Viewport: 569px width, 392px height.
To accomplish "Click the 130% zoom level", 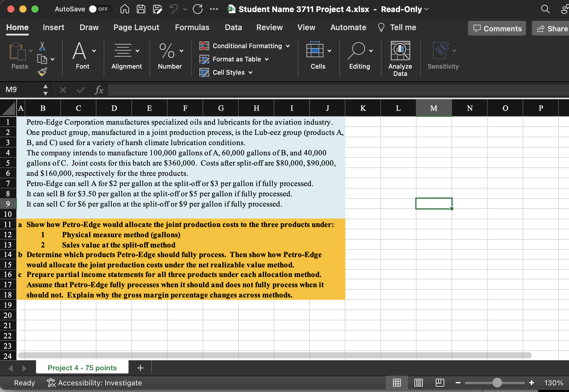I will click(x=554, y=383).
